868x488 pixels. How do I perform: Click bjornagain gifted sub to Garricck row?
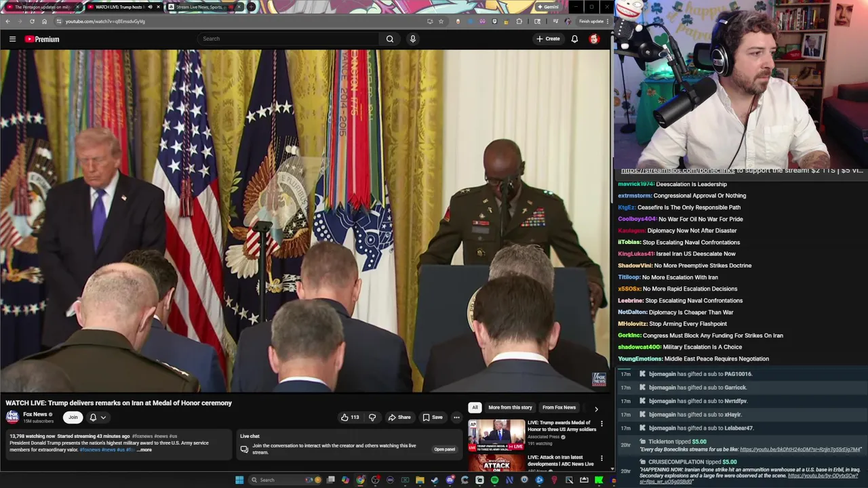pos(742,388)
